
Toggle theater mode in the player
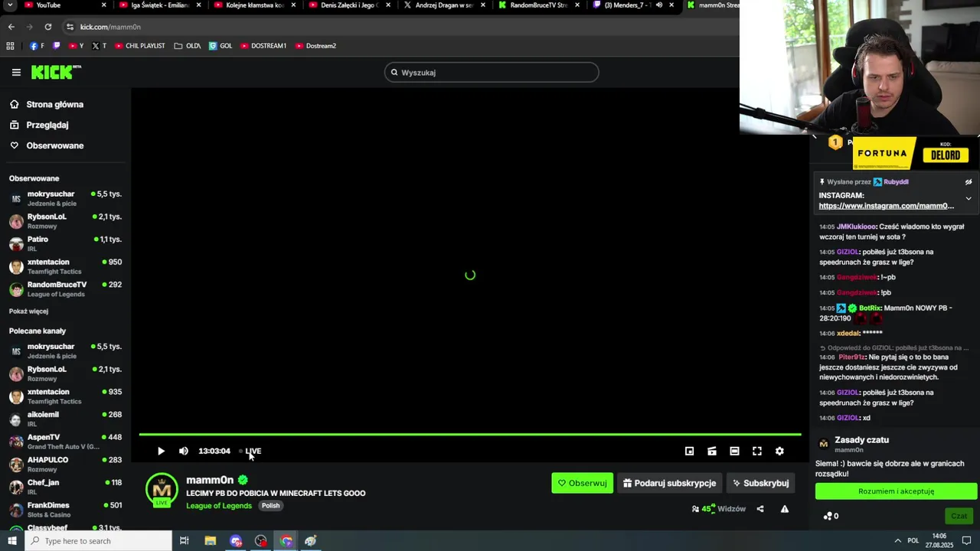(x=734, y=451)
